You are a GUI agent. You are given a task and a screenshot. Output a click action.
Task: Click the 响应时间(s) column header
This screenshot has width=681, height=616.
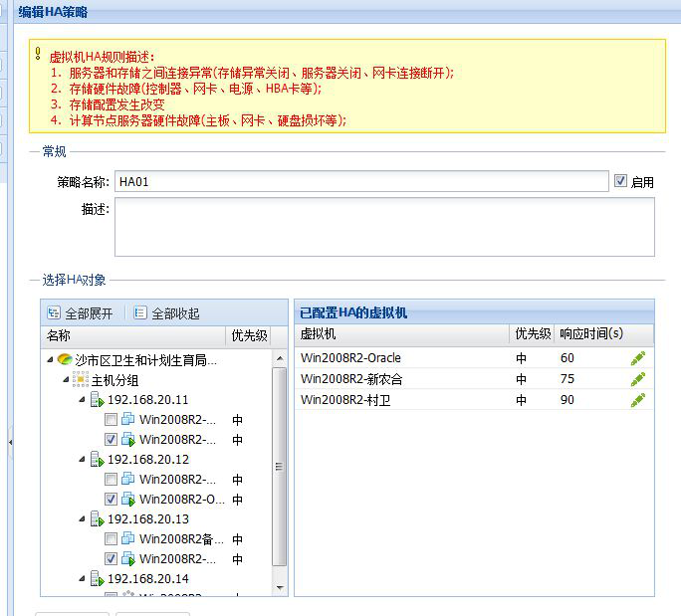tap(590, 335)
